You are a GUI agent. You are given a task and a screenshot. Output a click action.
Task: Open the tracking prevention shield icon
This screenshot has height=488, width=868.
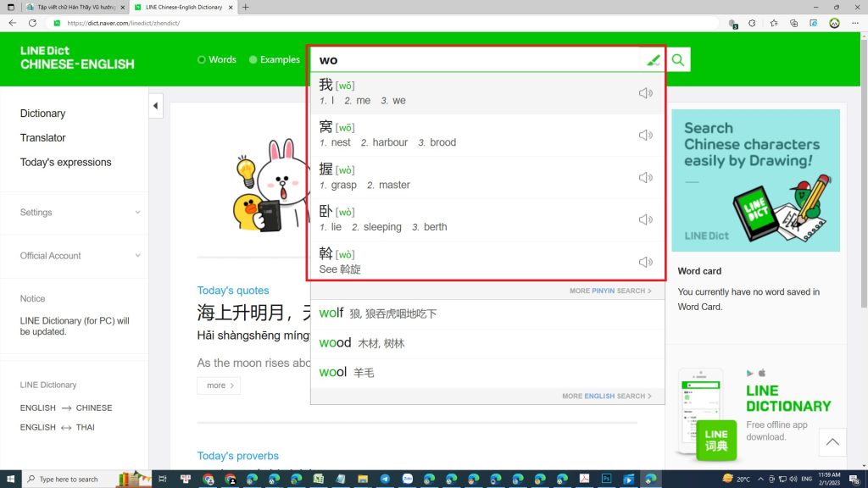(x=733, y=23)
